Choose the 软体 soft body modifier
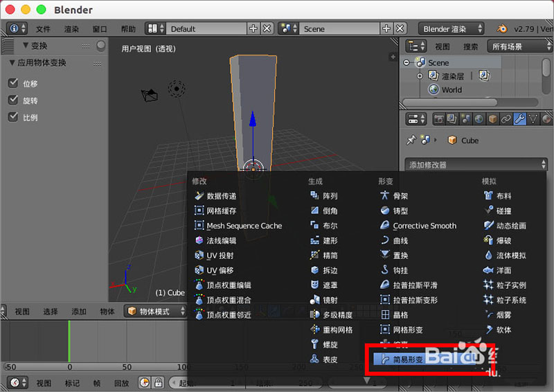Screen dimensions: 554x392 tap(497, 330)
